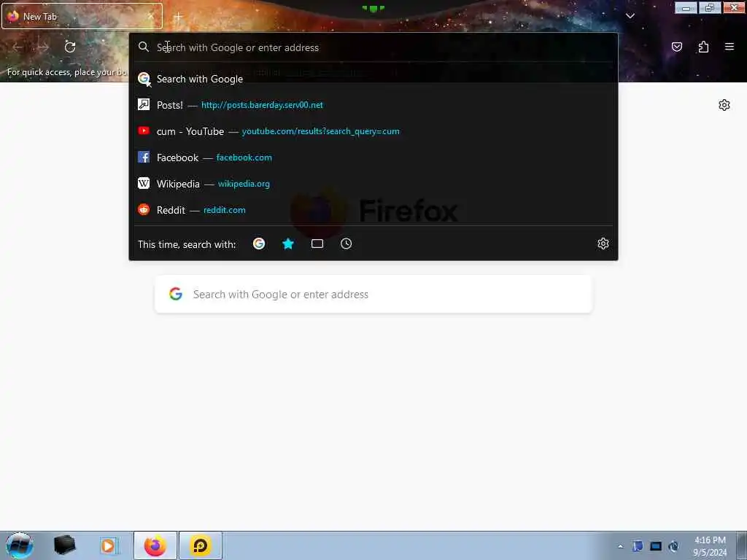The width and height of the screenshot is (747, 560).
Task: Open the Wikipedia wikipedia.org suggestion
Action: click(x=373, y=184)
